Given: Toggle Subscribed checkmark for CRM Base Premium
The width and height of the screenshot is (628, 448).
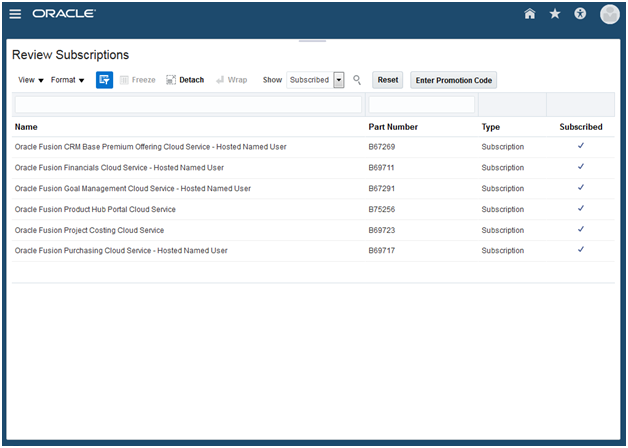Looking at the screenshot, I should [581, 146].
